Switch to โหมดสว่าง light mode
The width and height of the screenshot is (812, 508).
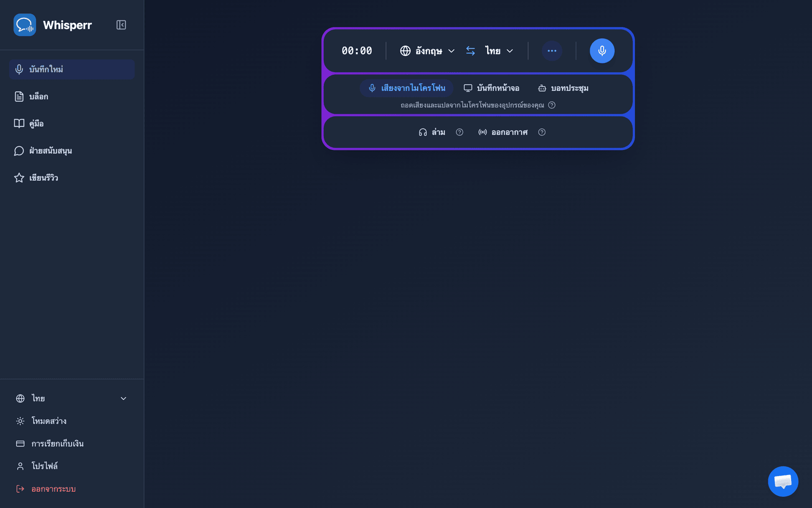(x=72, y=421)
